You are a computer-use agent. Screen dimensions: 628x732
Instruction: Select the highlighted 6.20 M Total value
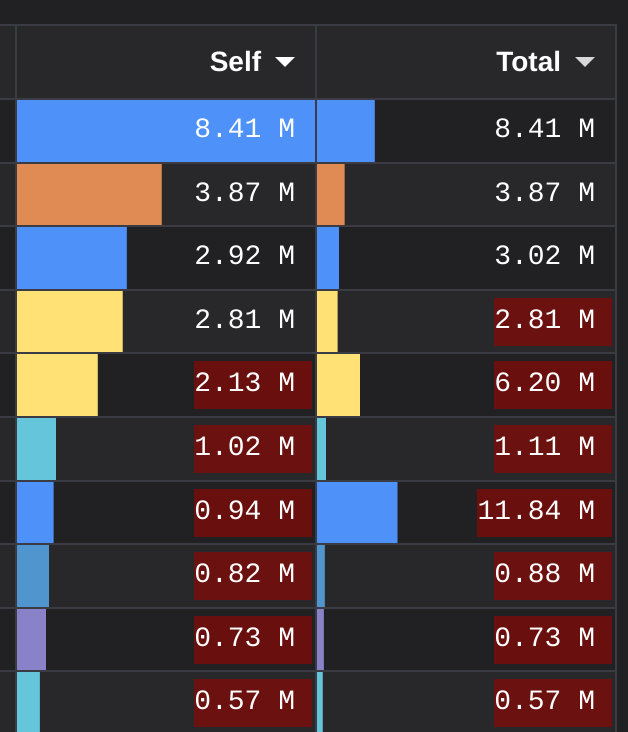pos(553,385)
